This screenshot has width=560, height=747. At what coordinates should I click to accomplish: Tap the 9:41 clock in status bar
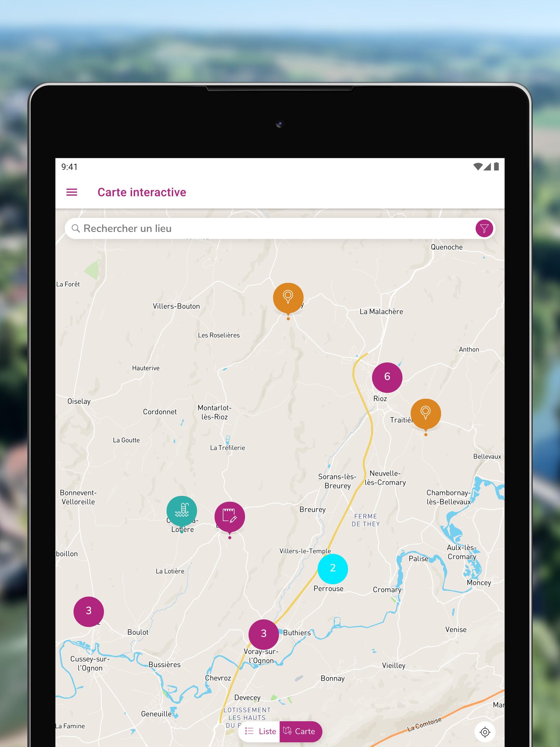(x=69, y=167)
